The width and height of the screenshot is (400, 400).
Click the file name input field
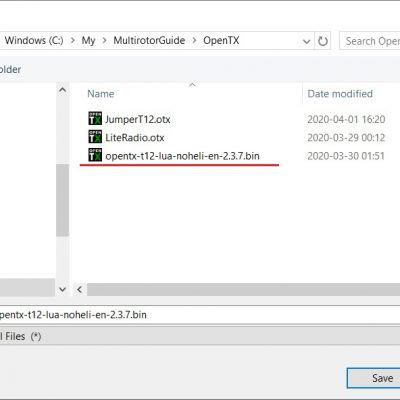(x=200, y=315)
